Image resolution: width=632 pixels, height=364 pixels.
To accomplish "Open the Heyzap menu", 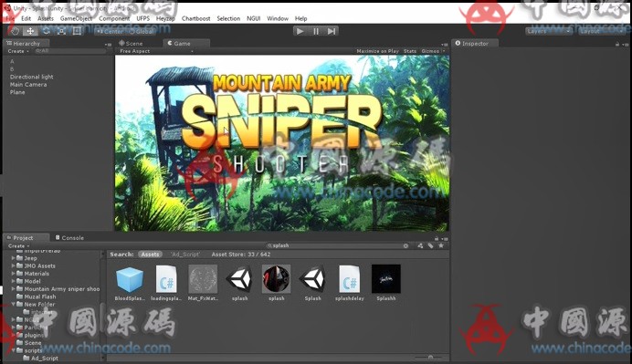I will pos(165,18).
